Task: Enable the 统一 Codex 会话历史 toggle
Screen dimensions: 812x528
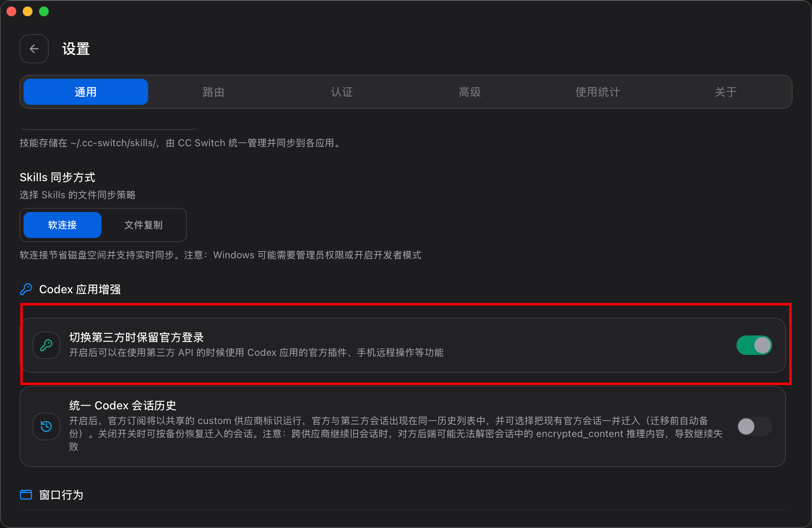Action: pos(754,426)
